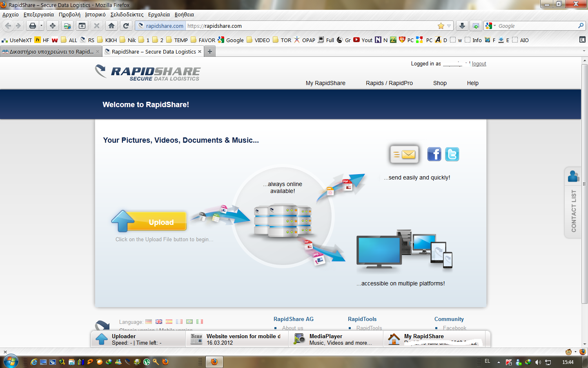This screenshot has height=368, width=588.
Task: Click the orange Upload button
Action: [x=149, y=221]
